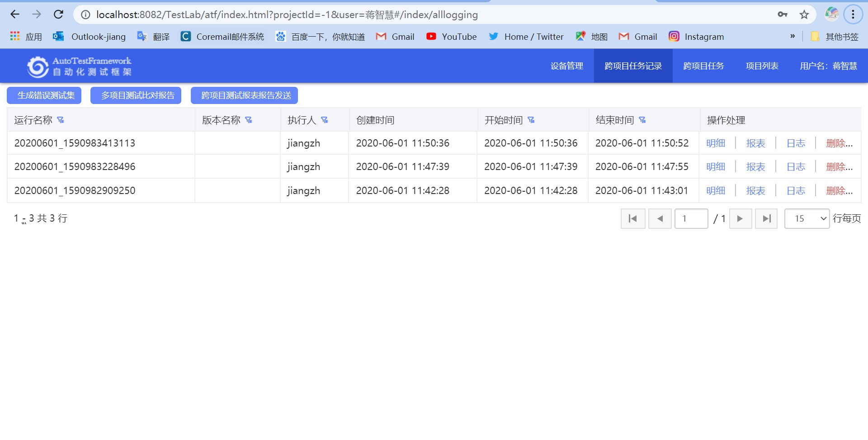Click the filter icon next to 执行人
The image size is (868, 440).
(x=324, y=120)
